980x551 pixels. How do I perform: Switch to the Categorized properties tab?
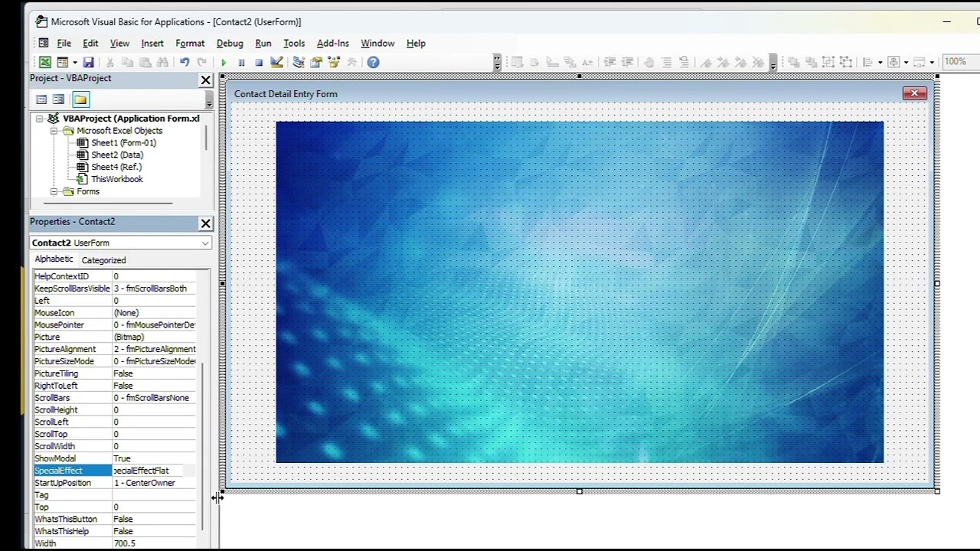click(103, 260)
